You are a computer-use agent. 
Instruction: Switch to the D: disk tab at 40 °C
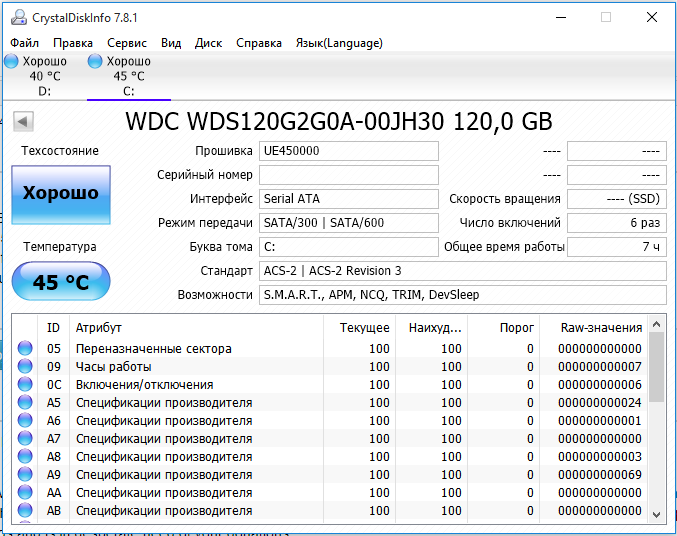(x=44, y=76)
